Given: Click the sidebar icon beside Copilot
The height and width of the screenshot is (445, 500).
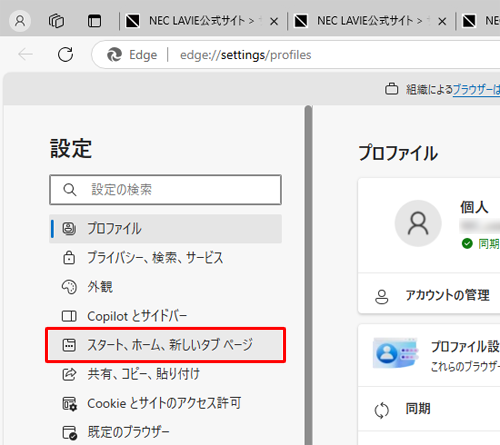Looking at the screenshot, I should [x=69, y=316].
